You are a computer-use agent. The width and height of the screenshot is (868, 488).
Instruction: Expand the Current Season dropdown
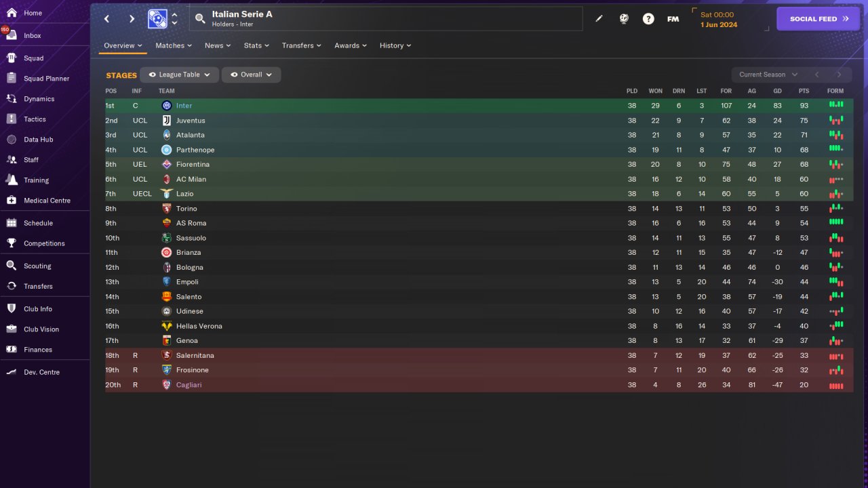pos(768,75)
